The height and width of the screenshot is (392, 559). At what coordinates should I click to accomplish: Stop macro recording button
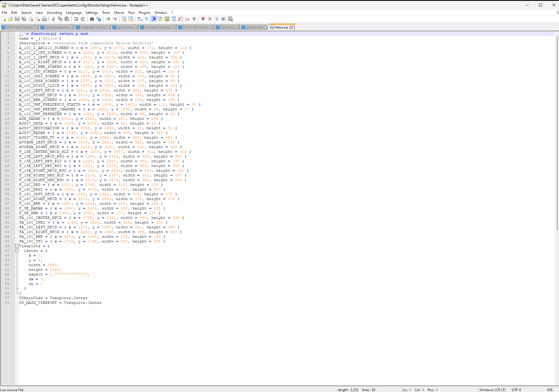210,19
